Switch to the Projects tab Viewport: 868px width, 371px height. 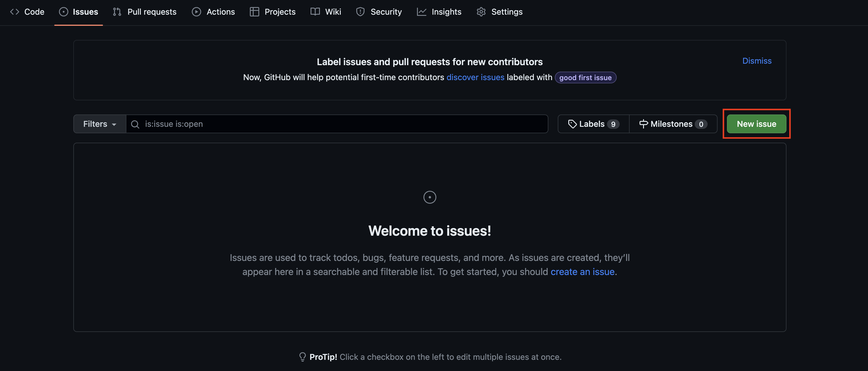(x=273, y=12)
